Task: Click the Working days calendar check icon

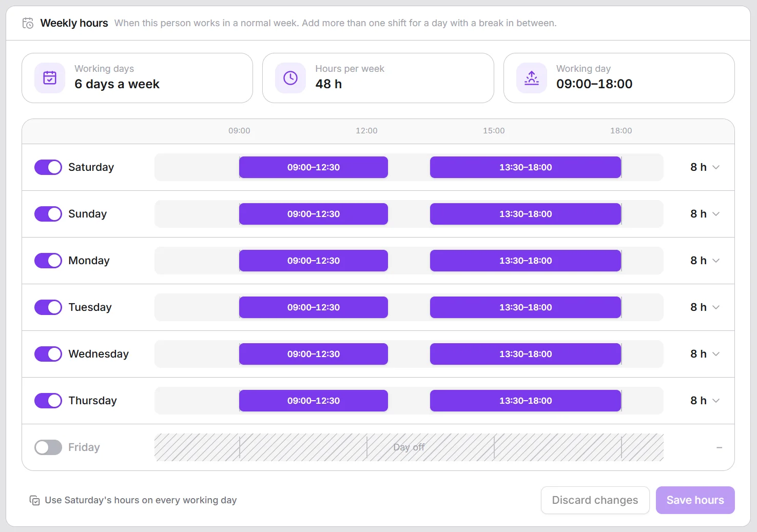Action: click(50, 78)
